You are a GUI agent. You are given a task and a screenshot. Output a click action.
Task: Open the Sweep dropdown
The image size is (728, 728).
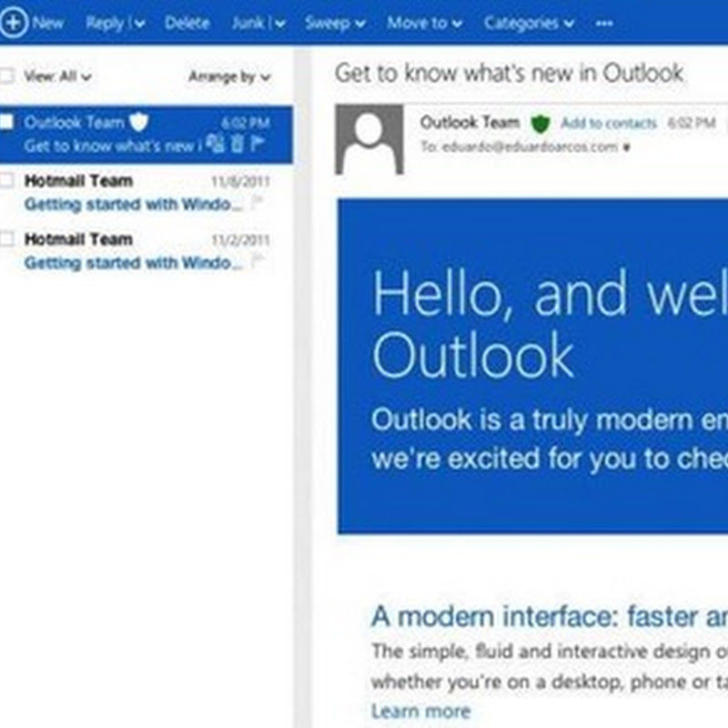335,23
